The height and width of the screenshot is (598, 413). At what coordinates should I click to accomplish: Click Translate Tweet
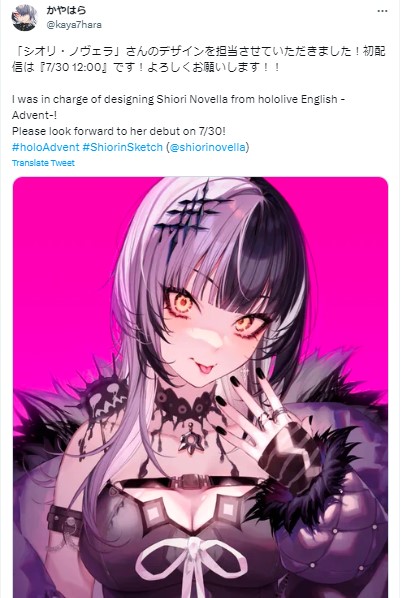tap(43, 163)
